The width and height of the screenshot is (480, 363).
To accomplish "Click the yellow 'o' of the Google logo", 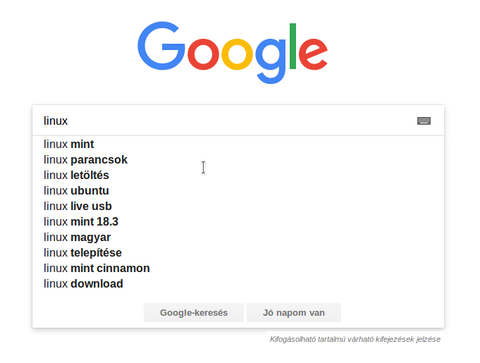I will click(x=237, y=53).
